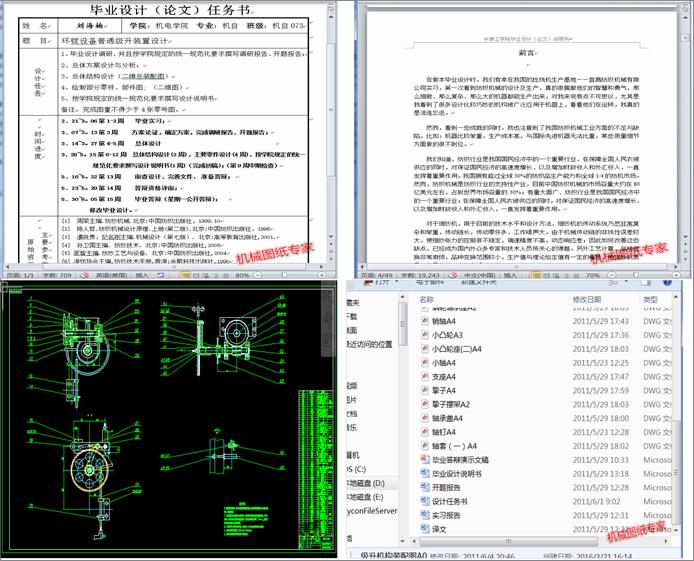Select 轴套(一)A4 file name
Viewport: 694px width, 561px height.
455,446
